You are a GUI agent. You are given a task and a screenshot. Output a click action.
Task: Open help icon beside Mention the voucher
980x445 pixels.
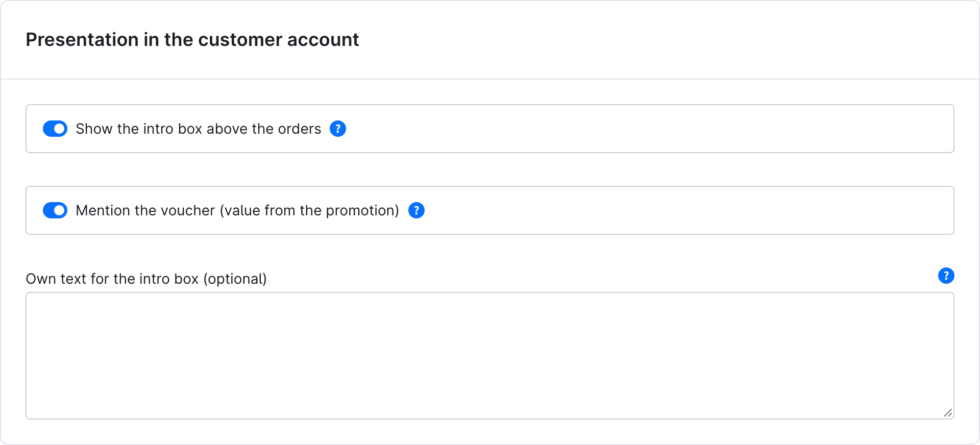click(416, 210)
